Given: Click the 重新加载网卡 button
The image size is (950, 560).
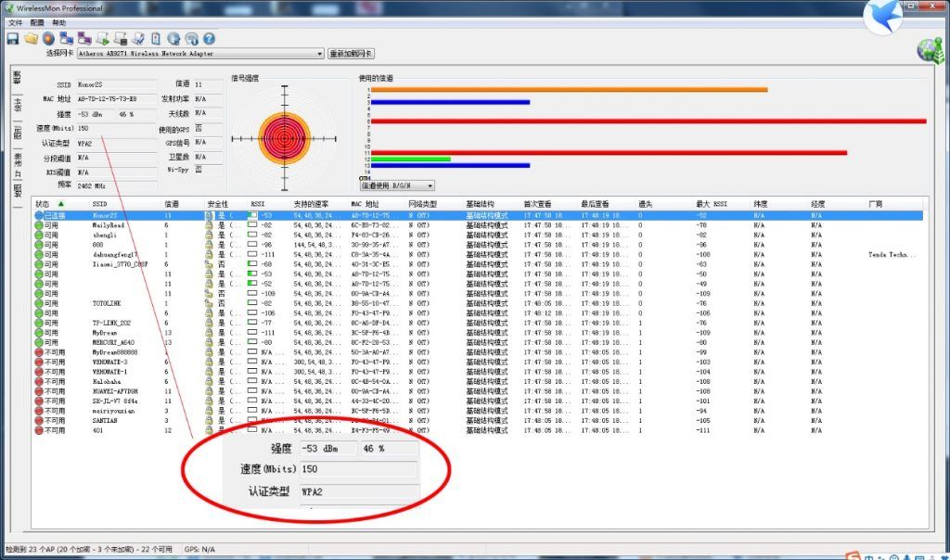Looking at the screenshot, I should click(351, 54).
